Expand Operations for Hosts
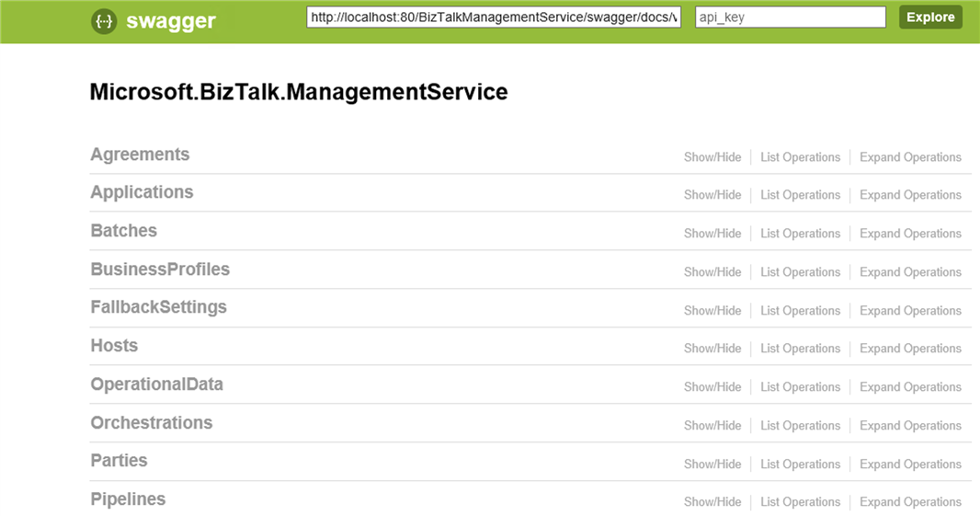 point(911,349)
